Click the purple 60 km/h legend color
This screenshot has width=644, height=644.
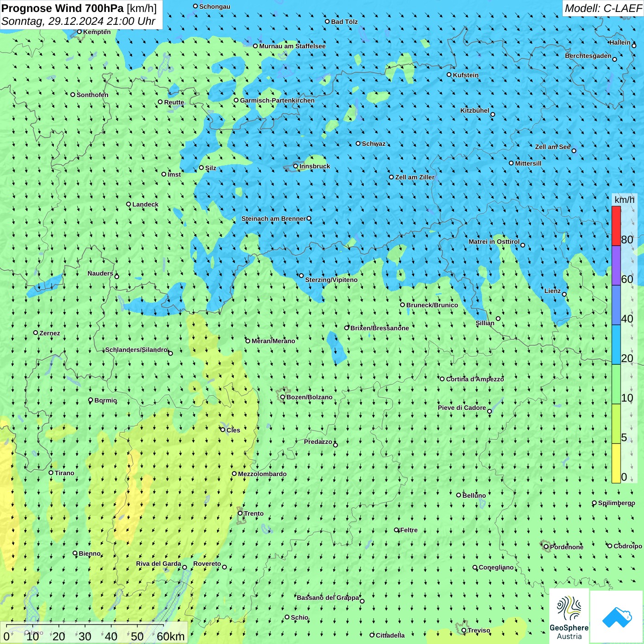click(x=616, y=266)
